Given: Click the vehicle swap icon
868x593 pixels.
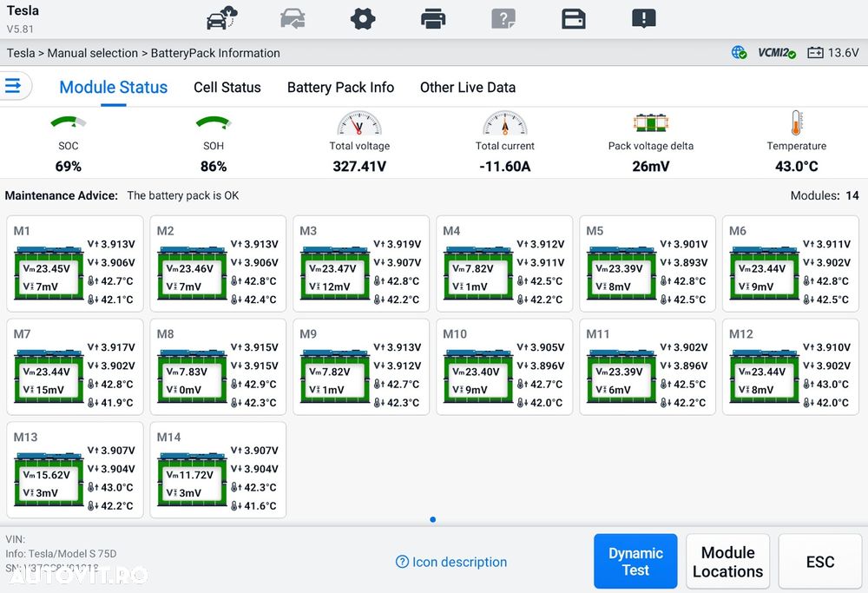Looking at the screenshot, I should pyautogui.click(x=293, y=19).
